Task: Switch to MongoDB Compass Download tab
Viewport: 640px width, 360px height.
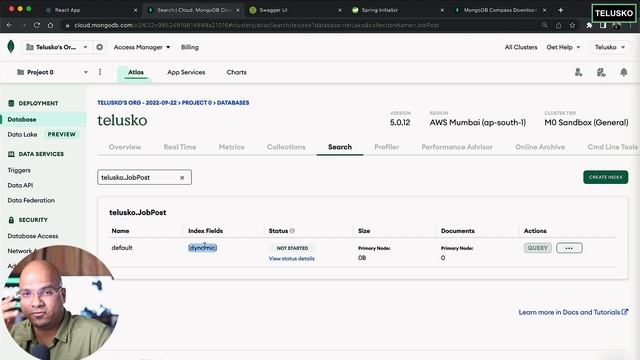Action: [x=500, y=10]
